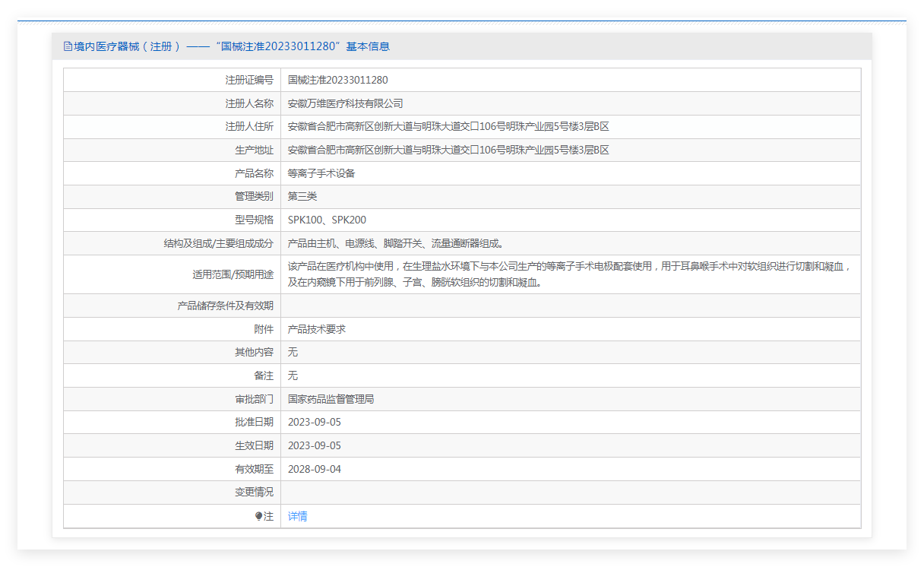Screen dimensions: 924x567
Task: Select the address value in the 注册人住所 row
Action: point(448,126)
